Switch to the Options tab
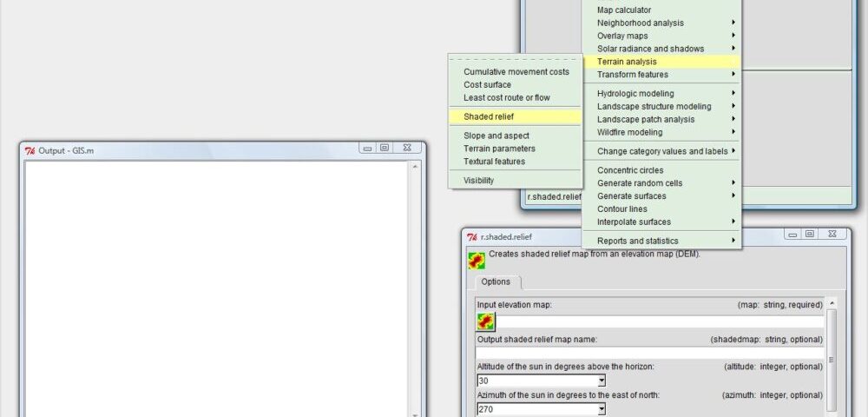This screenshot has width=868, height=417. 496,282
